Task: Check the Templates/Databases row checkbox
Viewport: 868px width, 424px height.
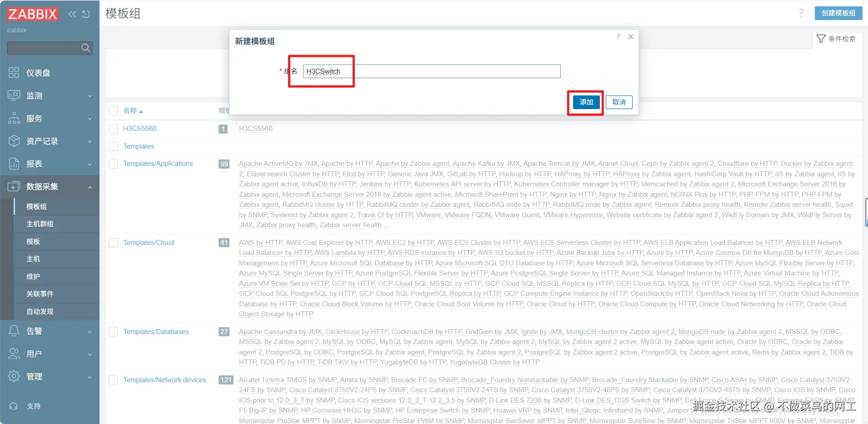Action: [113, 332]
